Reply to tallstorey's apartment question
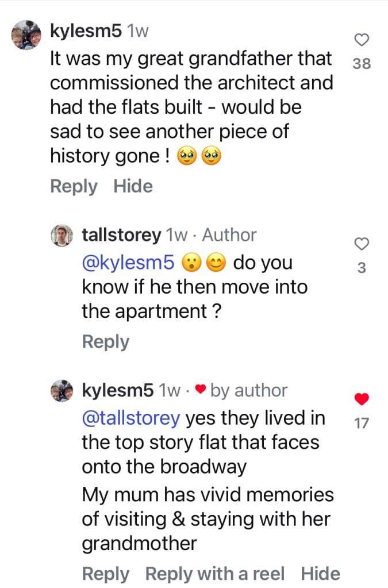 (106, 341)
